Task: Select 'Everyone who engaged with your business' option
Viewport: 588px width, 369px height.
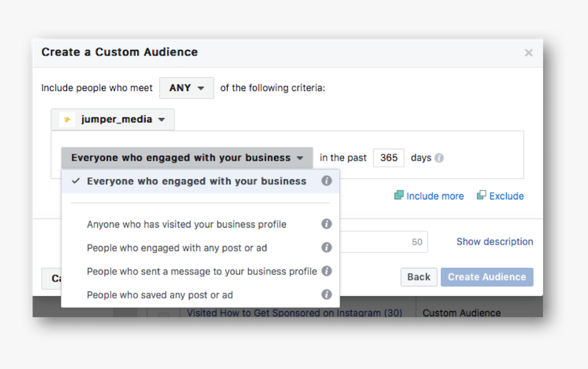Action: (196, 181)
